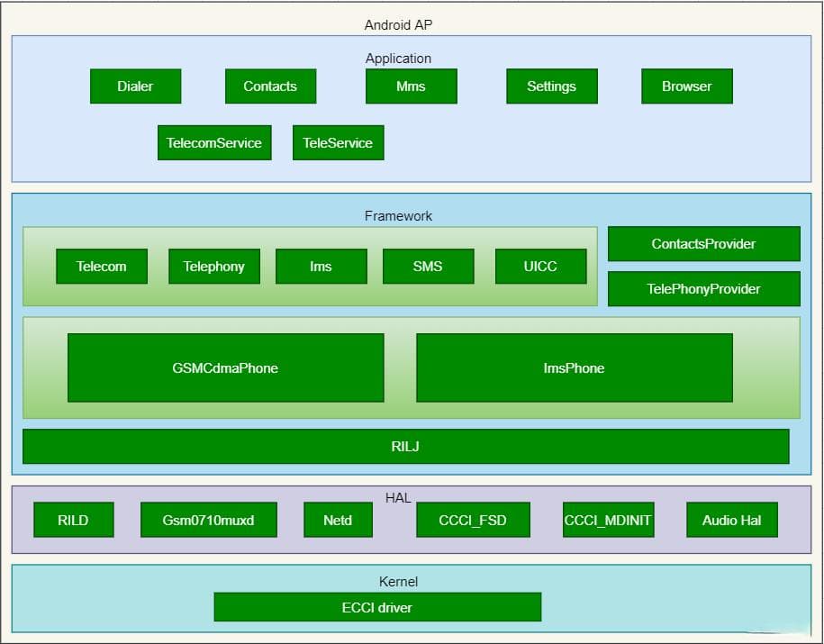Click the Audio Hal block
The image size is (824, 644).
tap(732, 520)
